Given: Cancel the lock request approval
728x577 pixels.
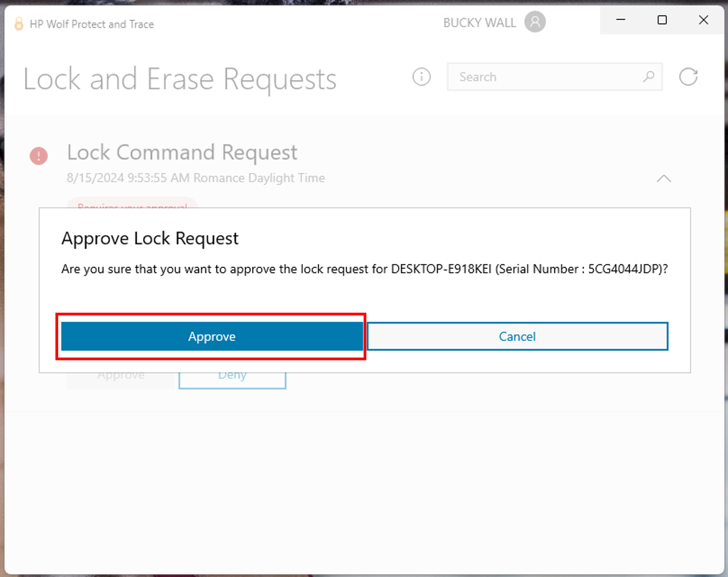Looking at the screenshot, I should click(x=517, y=336).
